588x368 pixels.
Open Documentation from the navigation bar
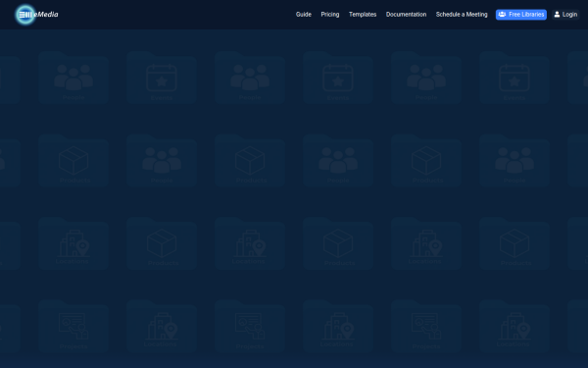[x=406, y=15]
